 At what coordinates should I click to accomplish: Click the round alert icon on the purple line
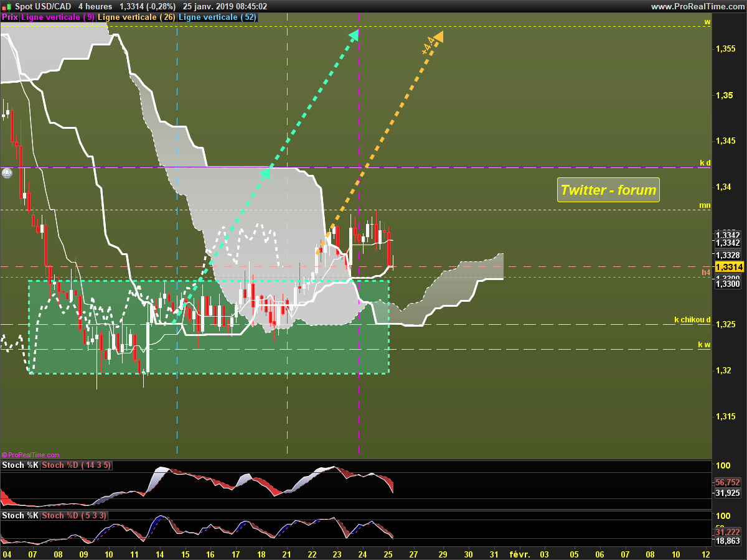7,173
